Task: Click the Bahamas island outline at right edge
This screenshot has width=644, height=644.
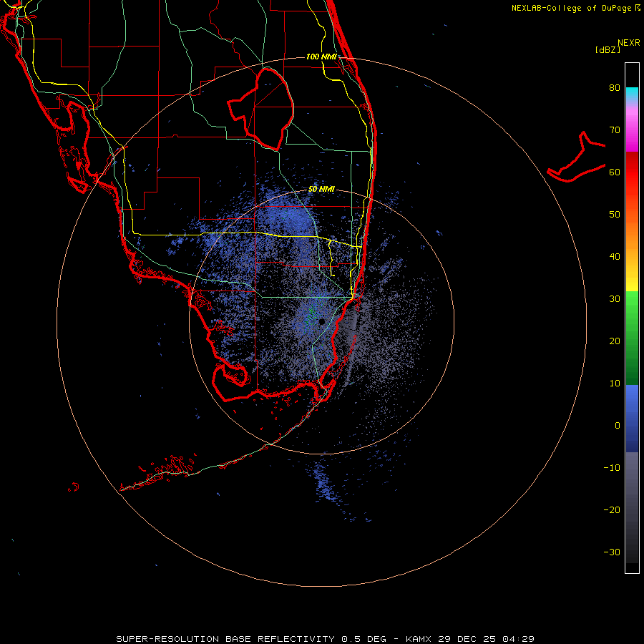Action: [x=577, y=157]
